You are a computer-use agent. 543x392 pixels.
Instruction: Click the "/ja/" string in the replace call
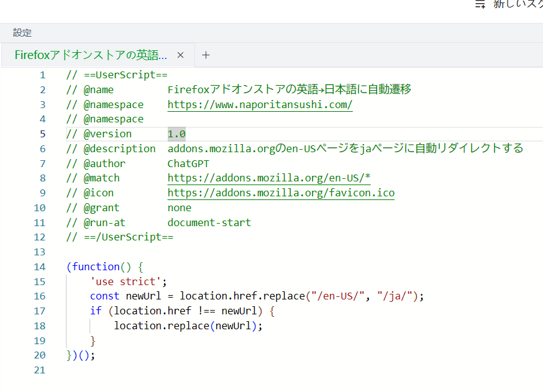pos(395,296)
